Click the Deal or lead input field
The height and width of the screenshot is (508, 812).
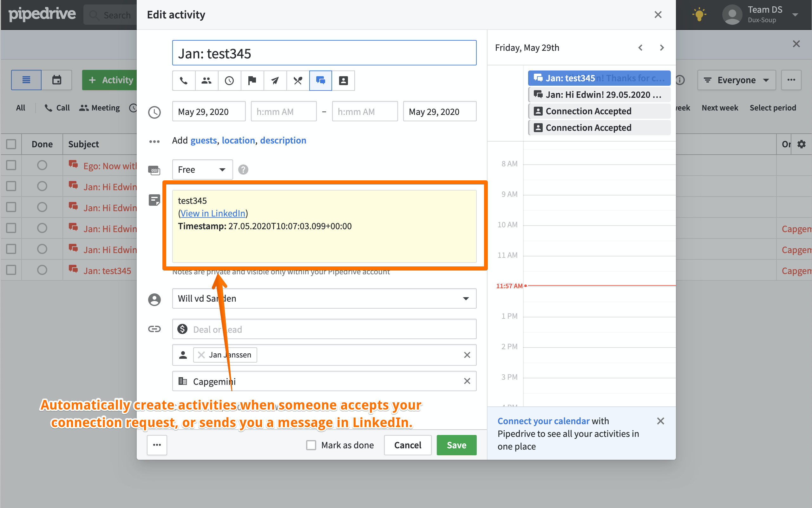click(324, 329)
